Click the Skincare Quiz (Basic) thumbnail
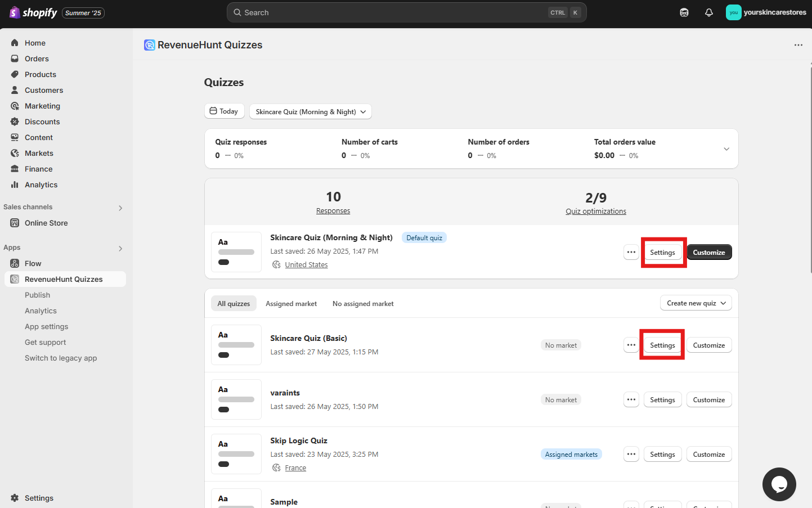812x508 pixels. [x=236, y=345]
